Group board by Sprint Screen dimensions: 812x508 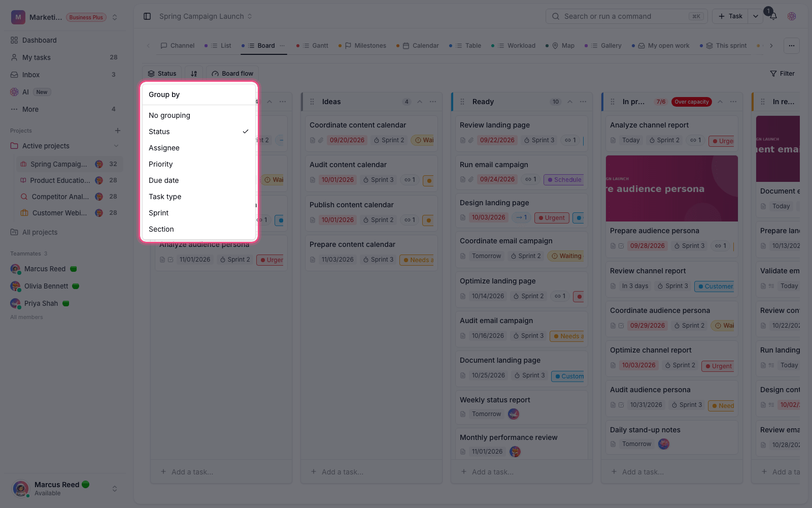coord(199,213)
